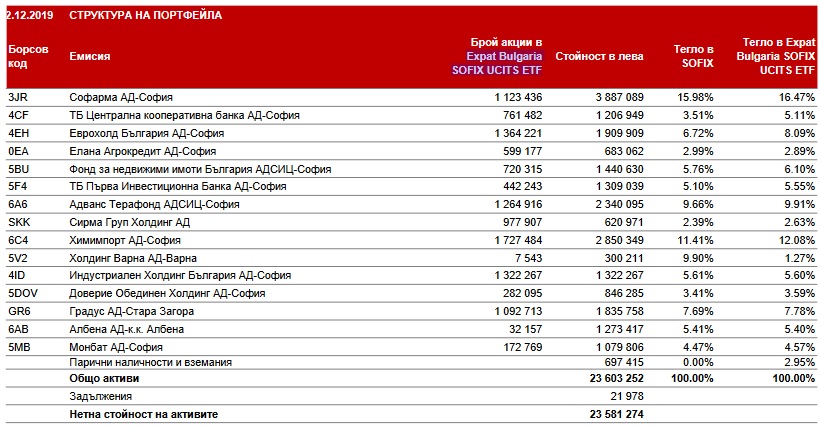Screen dimensions: 821x428
Task: Select Общо активи total 23 603 252
Action: (x=616, y=378)
